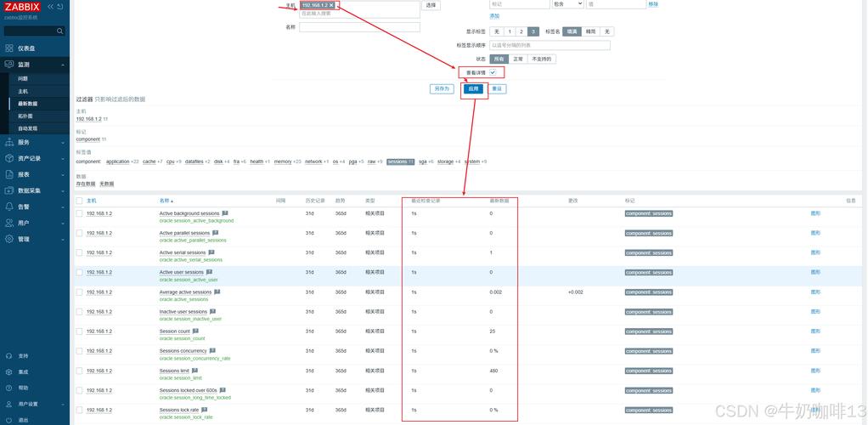
Task: Collapse the sidebar with the double-arrow icon
Action: click(x=49, y=7)
